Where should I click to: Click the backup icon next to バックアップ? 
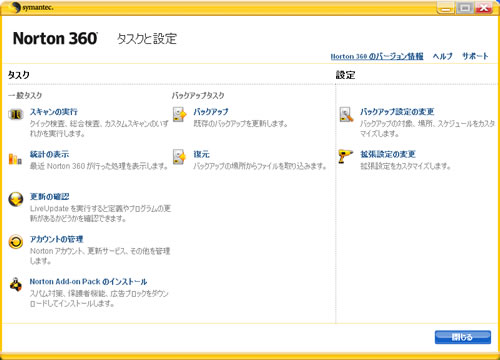click(x=180, y=114)
